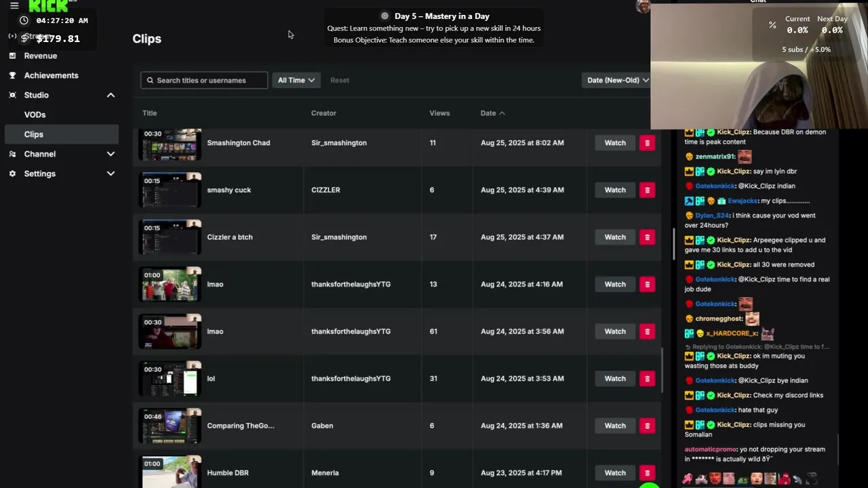
Task: Delete the smashy cuck clip
Action: (x=647, y=190)
